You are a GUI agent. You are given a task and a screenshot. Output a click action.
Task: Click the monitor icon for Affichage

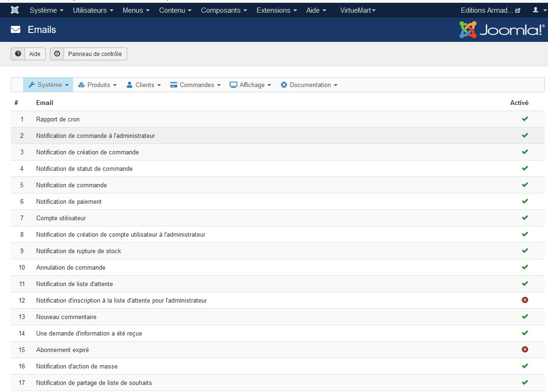pos(233,85)
